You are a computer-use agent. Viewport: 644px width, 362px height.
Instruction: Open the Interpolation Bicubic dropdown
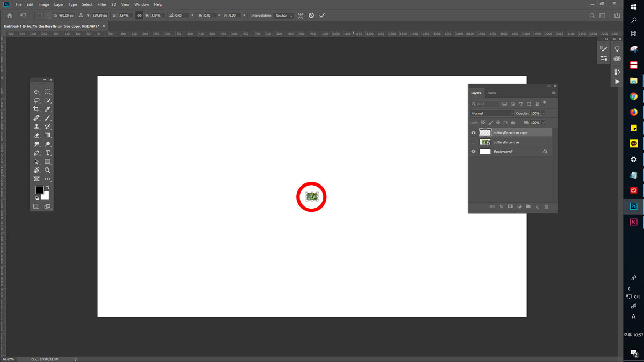click(284, 16)
